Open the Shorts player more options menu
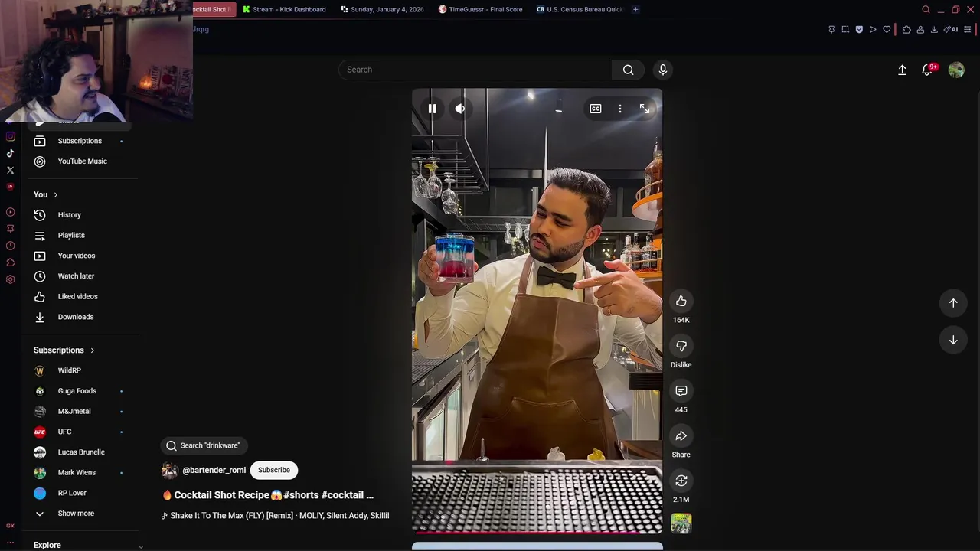This screenshot has width=980, height=551. coord(620,109)
